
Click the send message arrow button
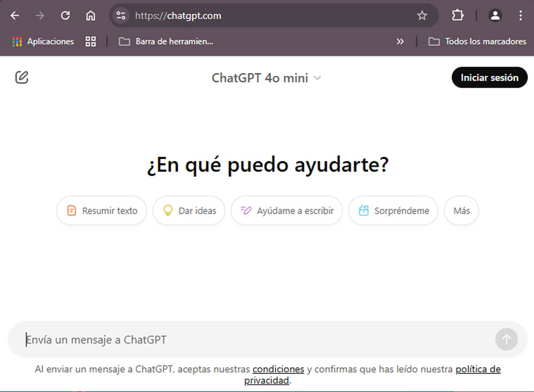point(506,339)
